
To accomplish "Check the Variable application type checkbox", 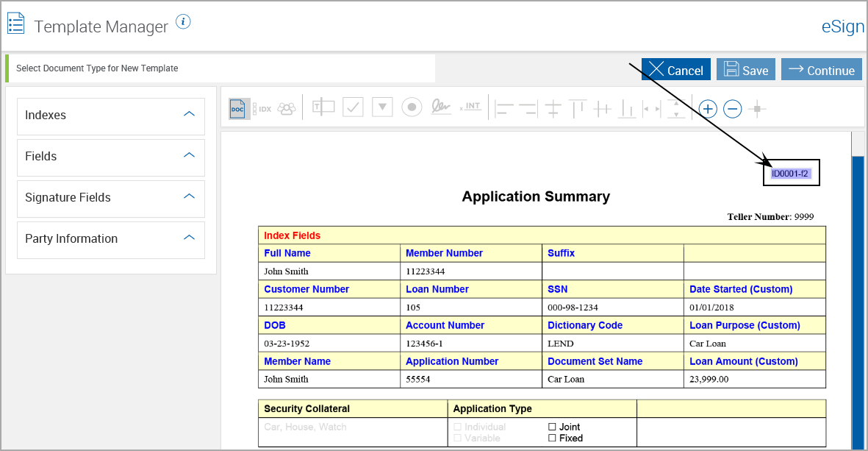I will 457,438.
